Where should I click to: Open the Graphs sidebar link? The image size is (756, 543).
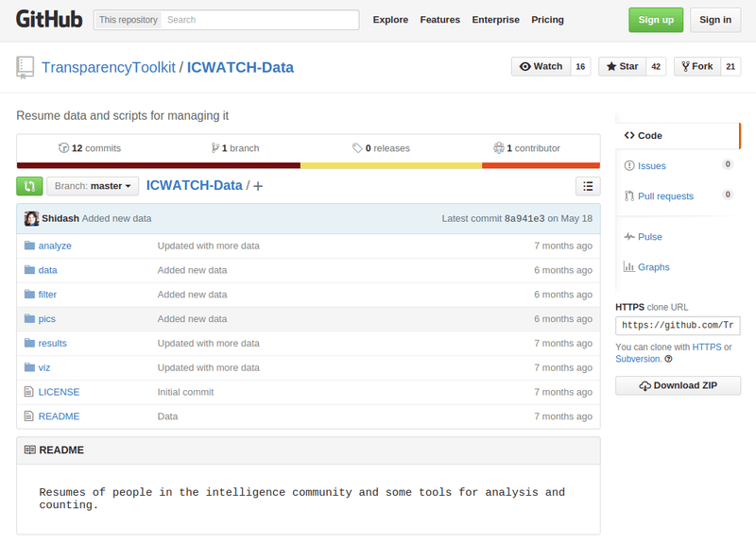(x=653, y=267)
